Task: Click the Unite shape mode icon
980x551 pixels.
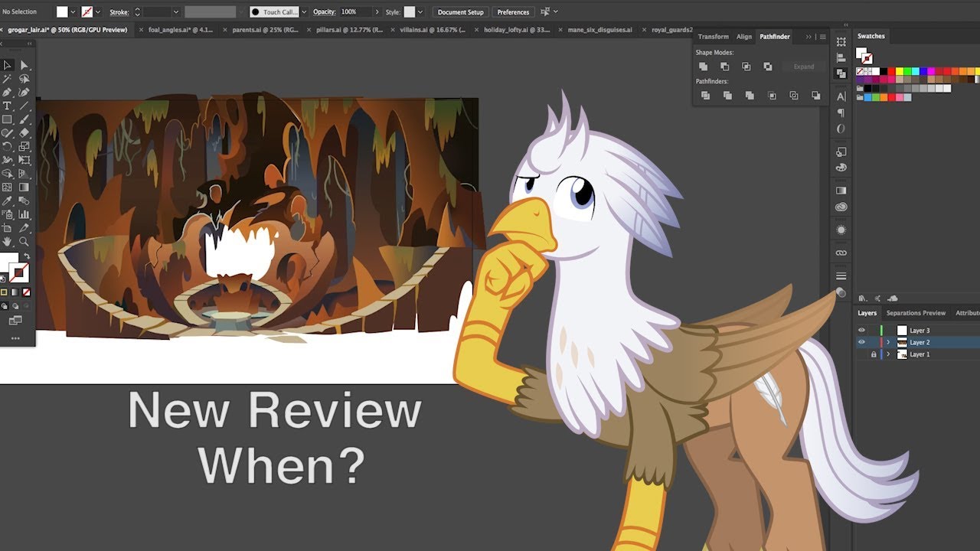Action: (x=704, y=67)
